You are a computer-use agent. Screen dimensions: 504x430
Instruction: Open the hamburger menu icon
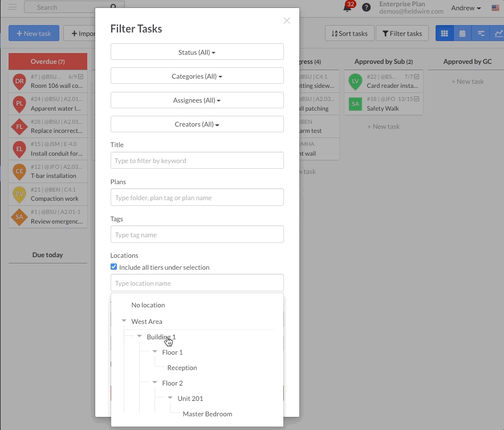click(x=13, y=7)
